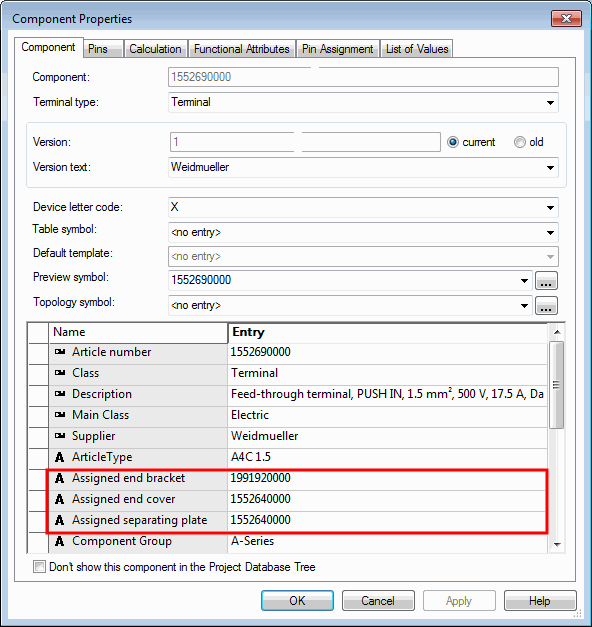The image size is (592, 627).
Task: Click the Assigned separating plate A icon
Action: tap(60, 520)
